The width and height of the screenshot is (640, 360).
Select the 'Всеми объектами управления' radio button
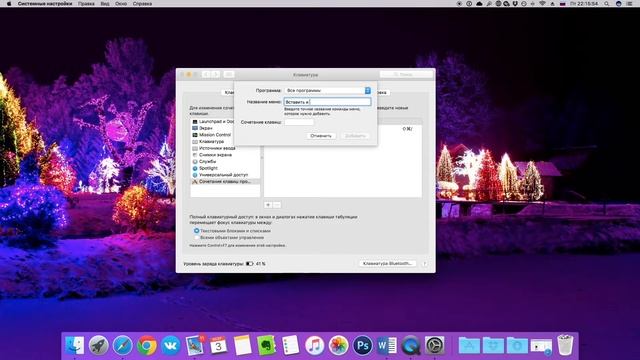point(197,237)
